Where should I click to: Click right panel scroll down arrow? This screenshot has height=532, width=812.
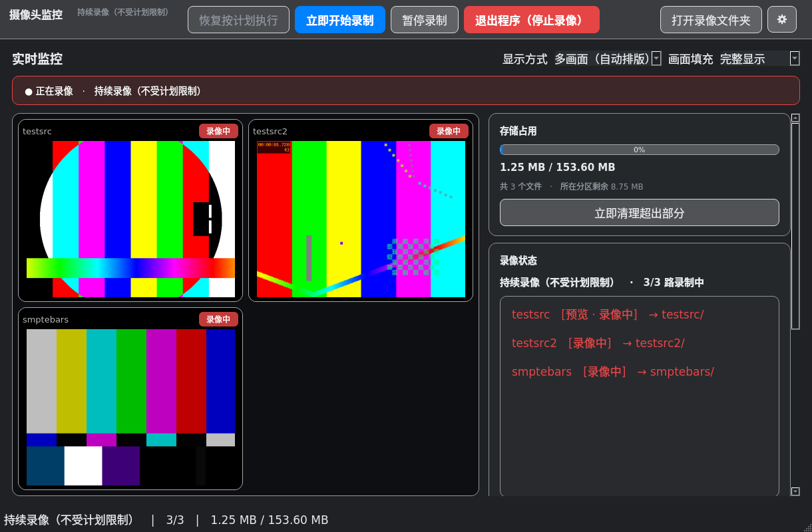pos(795,491)
